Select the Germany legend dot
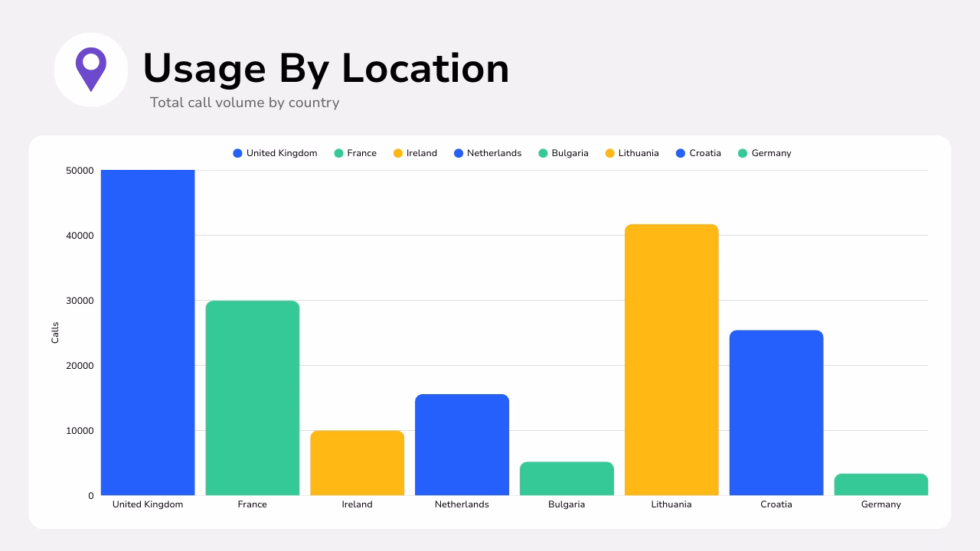This screenshot has height=551, width=980. tap(743, 153)
